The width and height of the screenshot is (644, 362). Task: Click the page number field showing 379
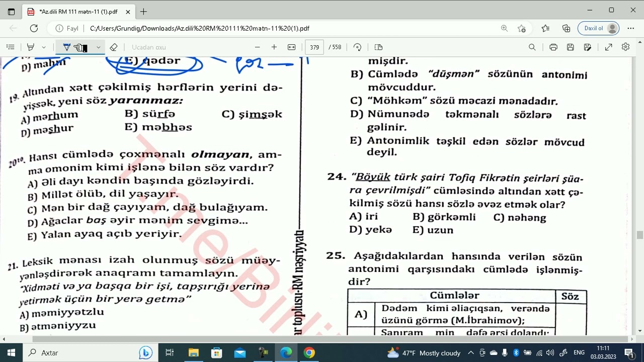click(x=314, y=47)
